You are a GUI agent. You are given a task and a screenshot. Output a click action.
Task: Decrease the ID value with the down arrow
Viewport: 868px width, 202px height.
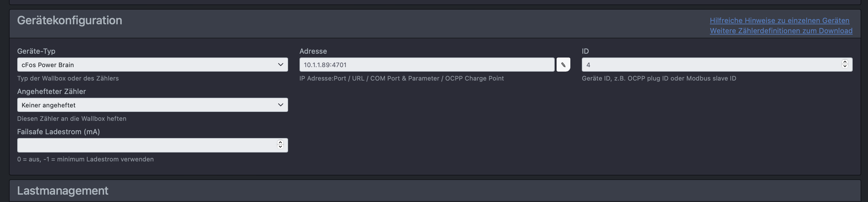click(x=844, y=66)
